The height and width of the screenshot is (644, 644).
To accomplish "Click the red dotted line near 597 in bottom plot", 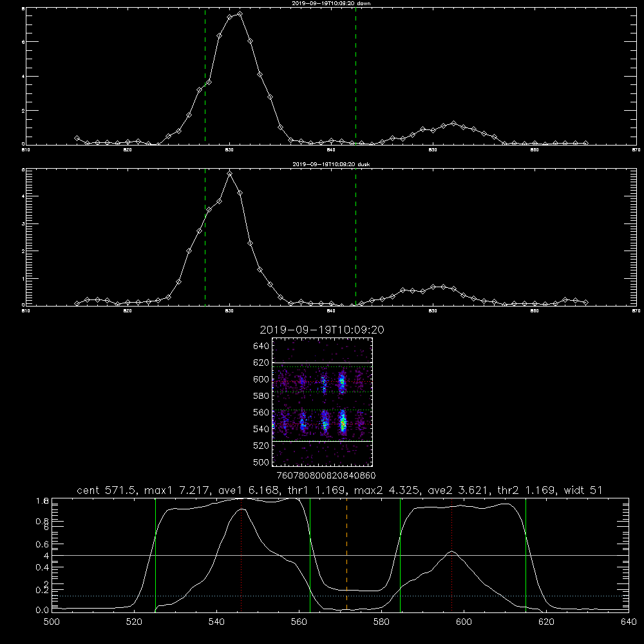I will (452, 554).
